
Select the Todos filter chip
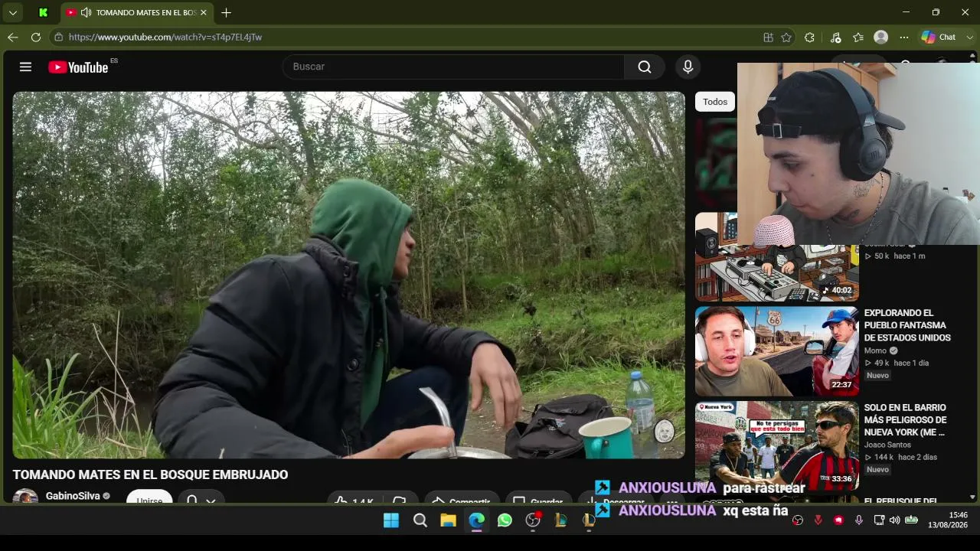pyautogui.click(x=715, y=102)
